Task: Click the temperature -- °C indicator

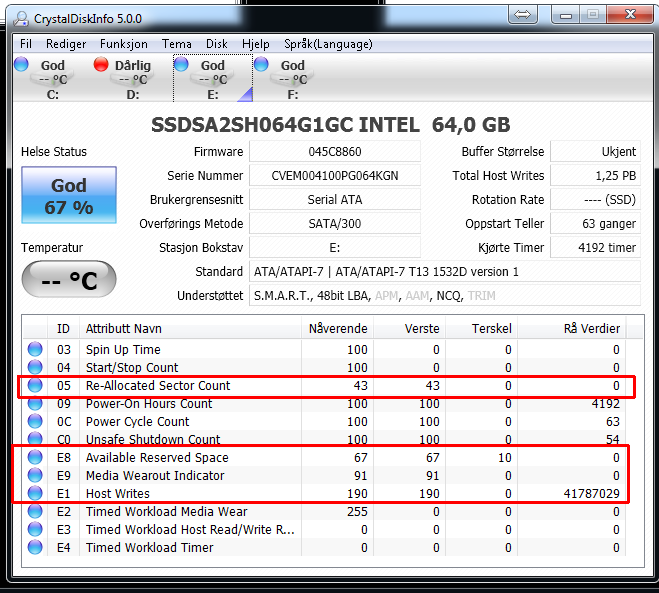Action: 69,279
